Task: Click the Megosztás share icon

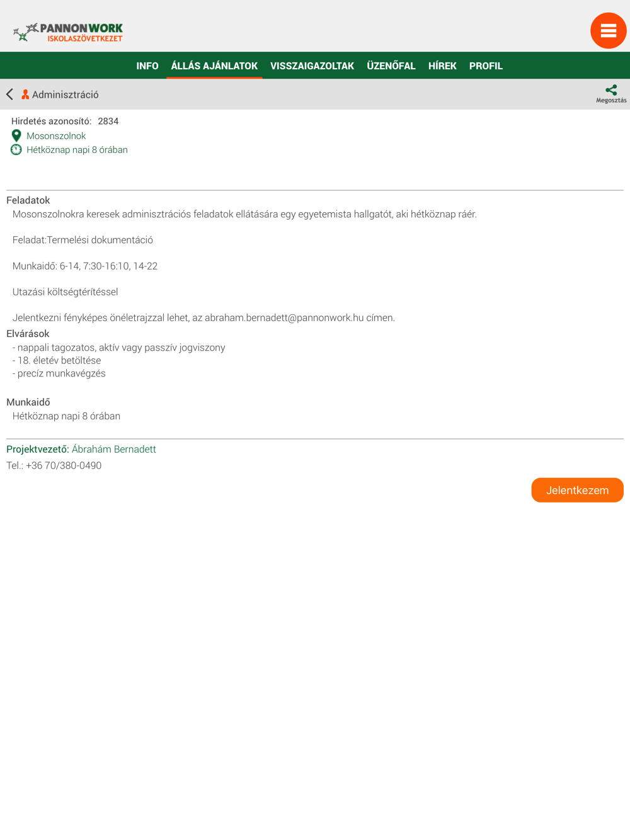Action: coord(611,94)
